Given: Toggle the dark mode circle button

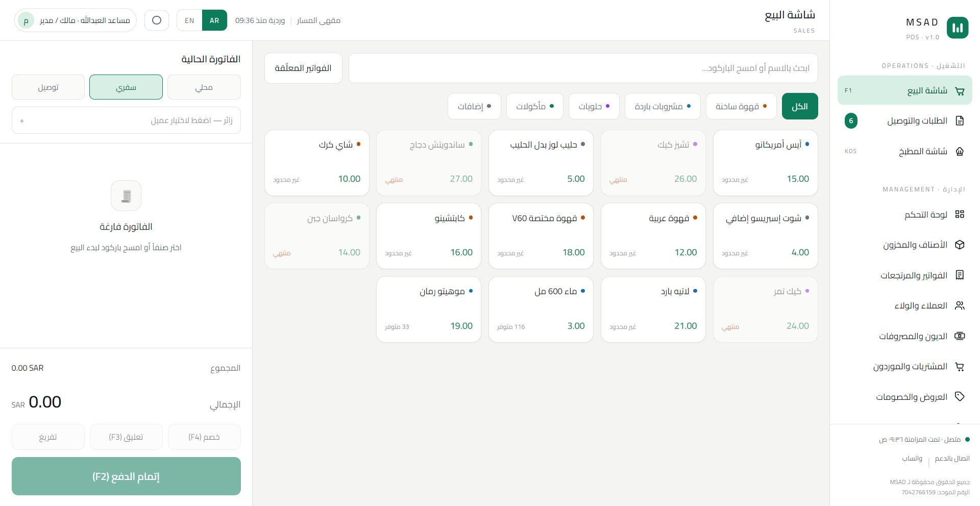Looking at the screenshot, I should [x=157, y=20].
